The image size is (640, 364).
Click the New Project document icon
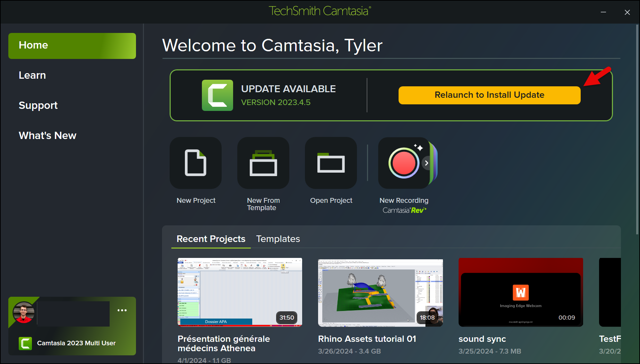click(196, 163)
